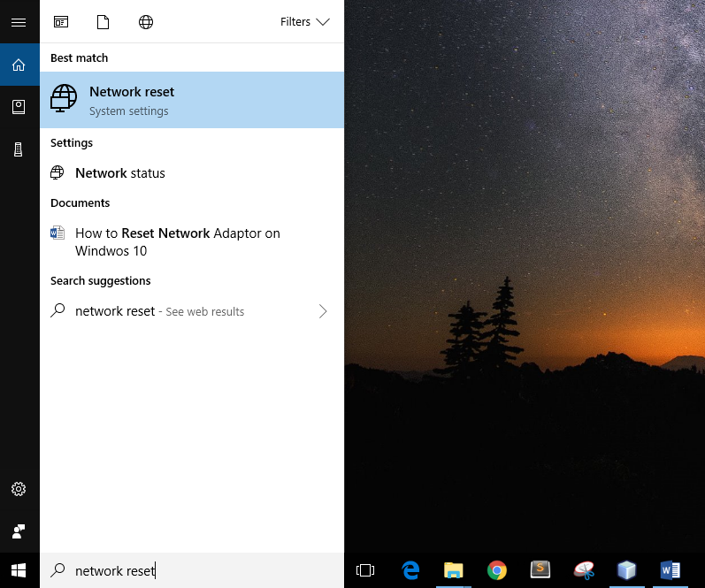Filter results by Documents icon

click(103, 21)
